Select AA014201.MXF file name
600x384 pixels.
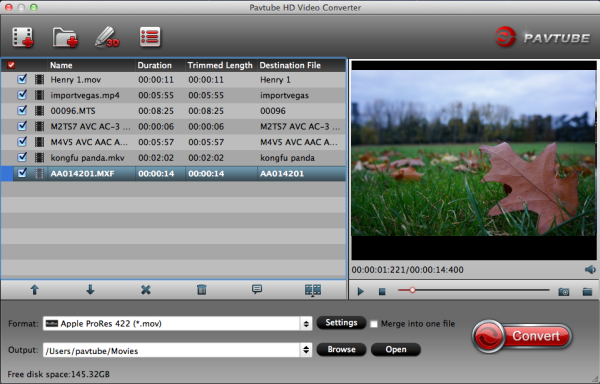(82, 174)
